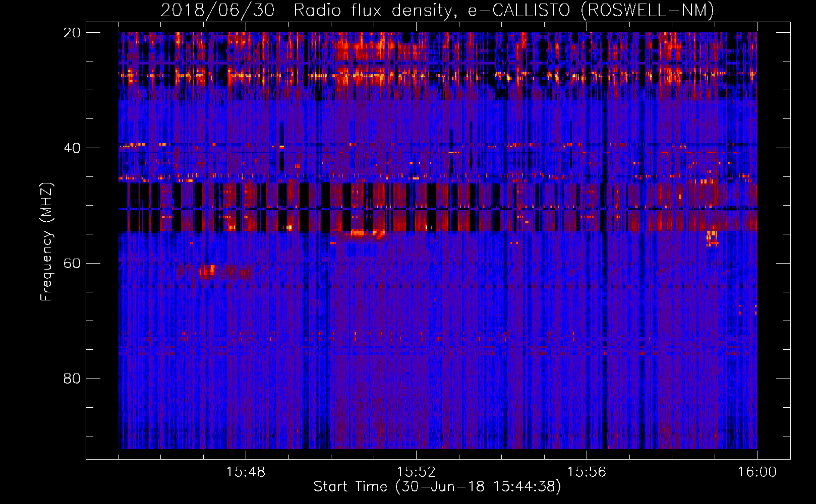This screenshot has width=816, height=504.
Task: Click the '20' frequency axis label
Action: pyautogui.click(x=72, y=33)
